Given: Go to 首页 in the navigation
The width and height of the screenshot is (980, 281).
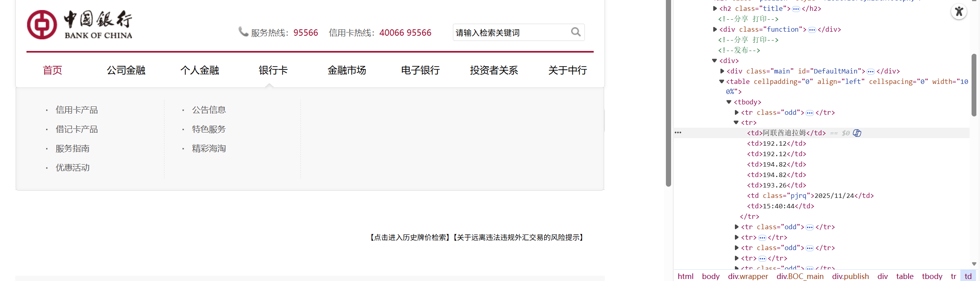Looking at the screenshot, I should [x=53, y=70].
